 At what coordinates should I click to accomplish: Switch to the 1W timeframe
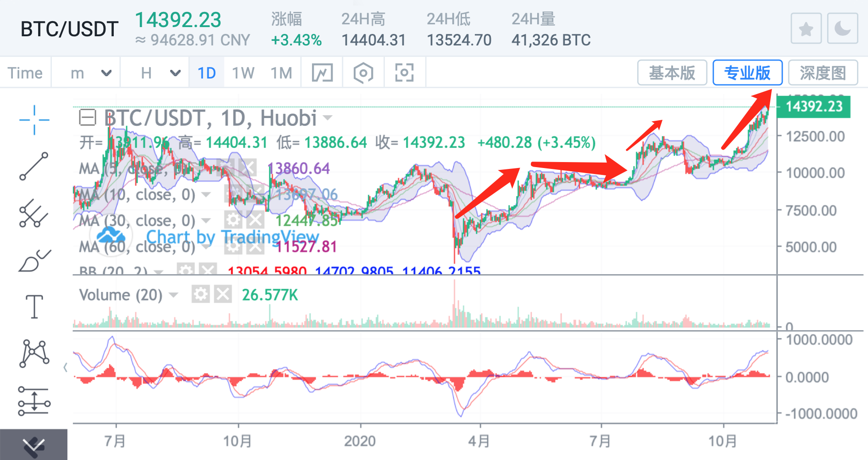coord(243,73)
